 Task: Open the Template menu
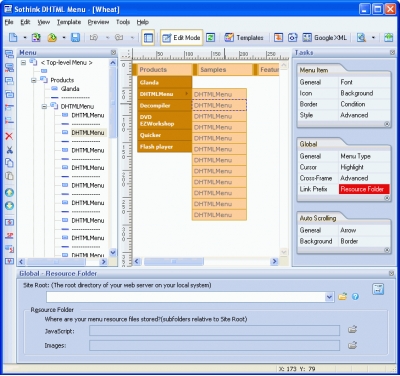tap(69, 22)
